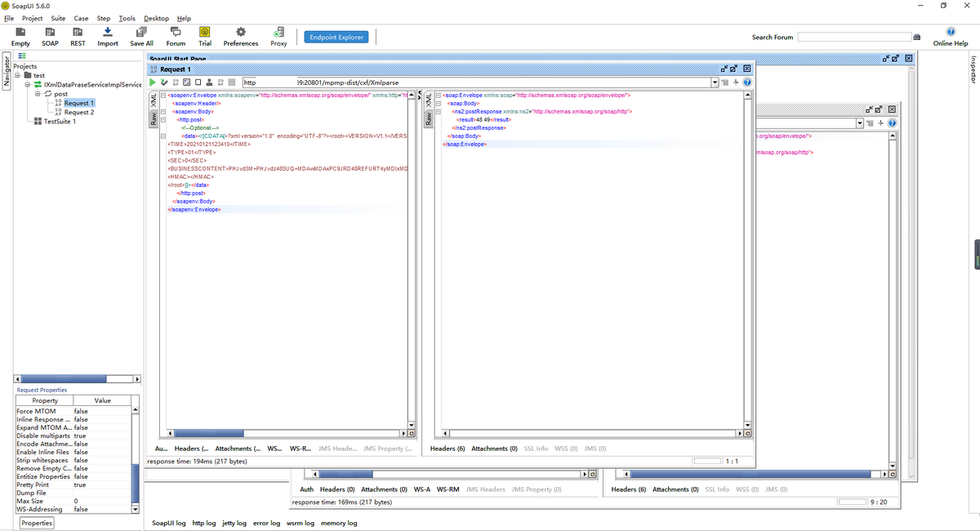The height and width of the screenshot is (531, 980).
Task: Maximize the Request 1 internal window
Action: click(733, 69)
